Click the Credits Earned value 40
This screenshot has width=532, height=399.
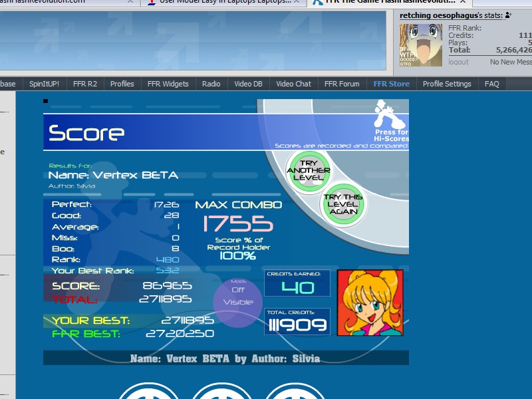(x=297, y=288)
